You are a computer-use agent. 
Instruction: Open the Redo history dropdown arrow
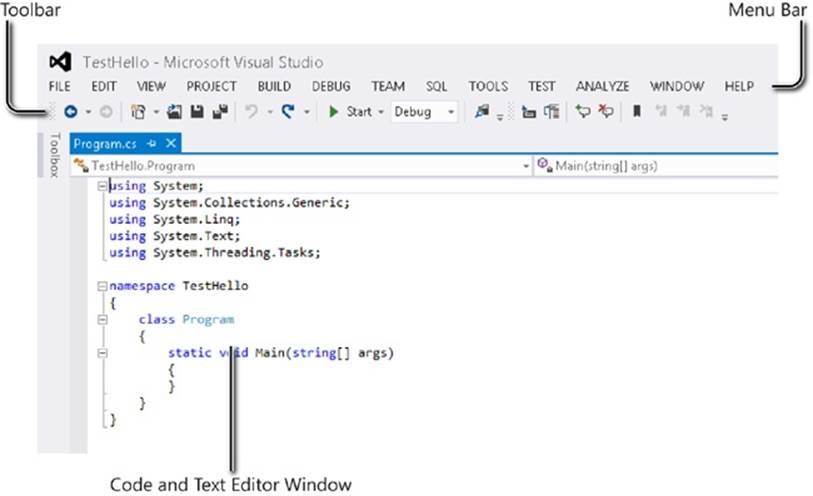click(x=306, y=112)
